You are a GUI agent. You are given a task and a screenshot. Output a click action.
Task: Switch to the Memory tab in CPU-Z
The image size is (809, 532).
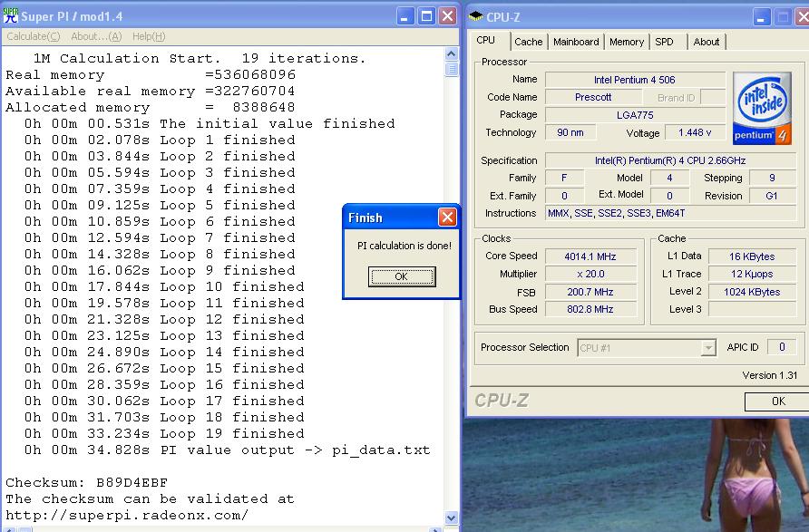pyautogui.click(x=627, y=42)
